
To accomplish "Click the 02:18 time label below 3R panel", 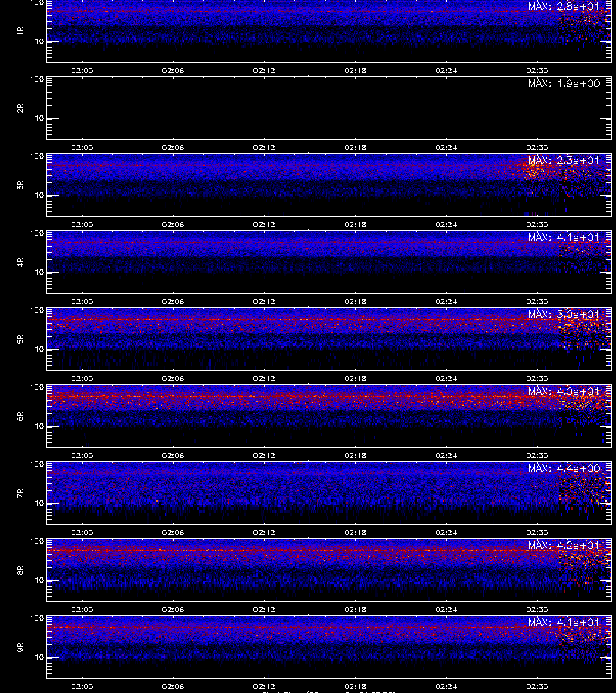I will [355, 225].
